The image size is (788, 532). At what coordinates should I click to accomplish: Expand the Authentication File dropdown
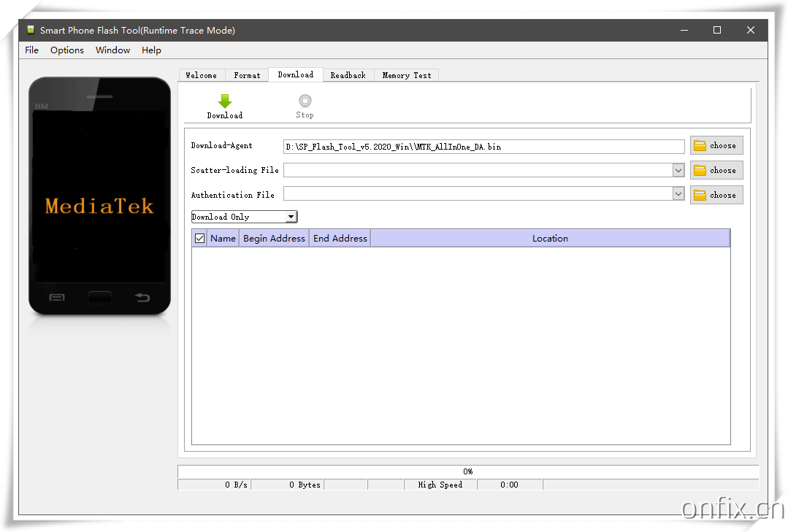click(x=678, y=194)
